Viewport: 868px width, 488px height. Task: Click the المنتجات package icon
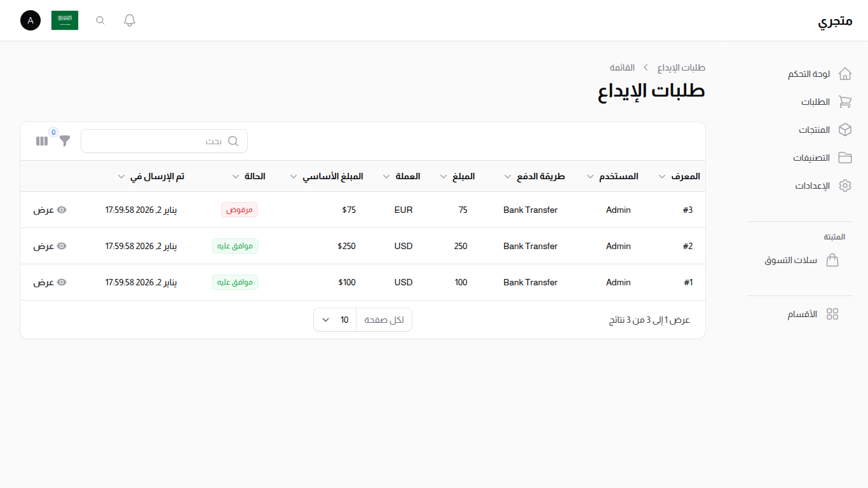tap(845, 129)
